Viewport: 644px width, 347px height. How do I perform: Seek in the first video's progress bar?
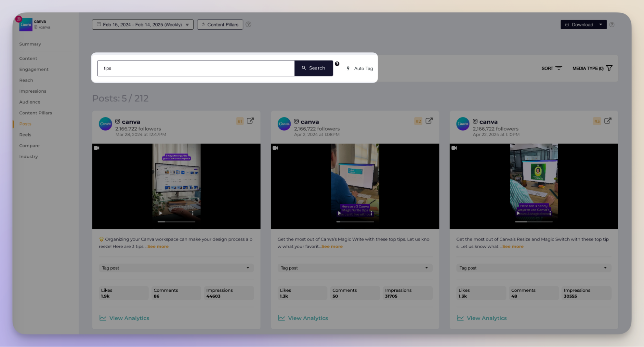176,222
